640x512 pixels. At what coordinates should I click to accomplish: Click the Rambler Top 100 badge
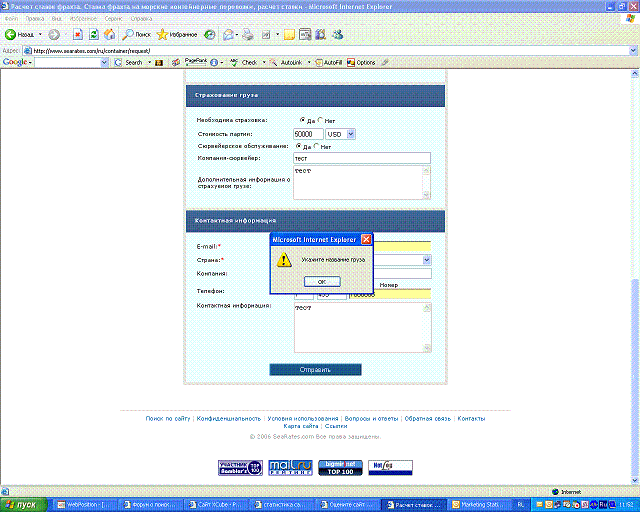click(239, 467)
